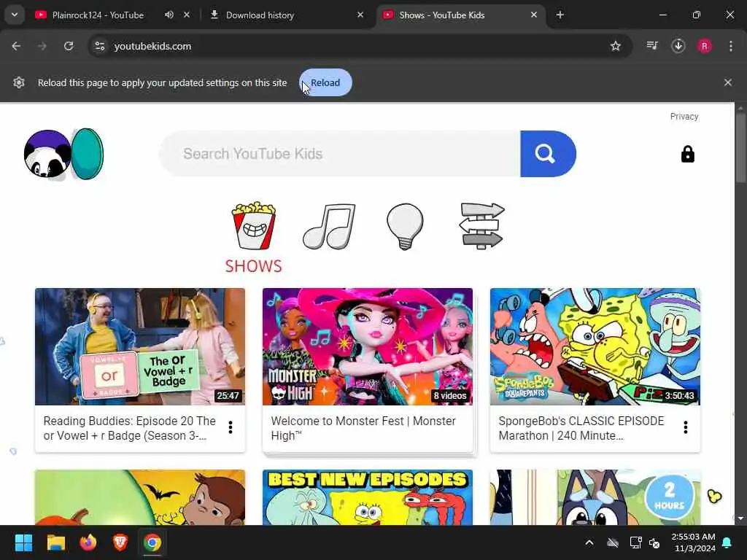Image resolution: width=747 pixels, height=560 pixels.
Task: Click SpongeBob's CLASSIC EPISODE Marathon title
Action: (x=581, y=428)
